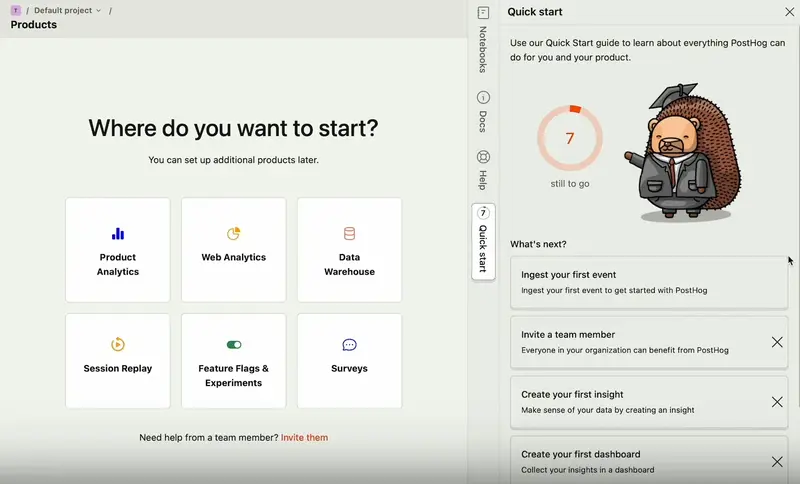Select the Quick start side tab

pyautogui.click(x=483, y=242)
